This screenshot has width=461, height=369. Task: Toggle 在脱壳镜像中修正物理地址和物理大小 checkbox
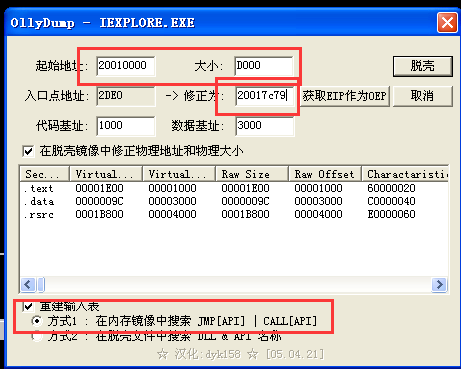point(29,151)
